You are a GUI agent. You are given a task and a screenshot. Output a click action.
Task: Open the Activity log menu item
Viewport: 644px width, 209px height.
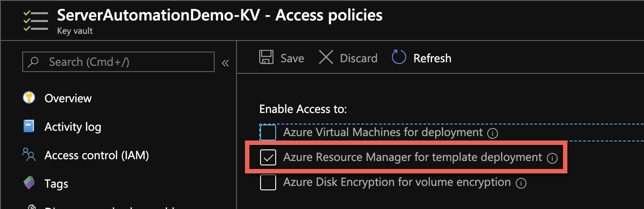(73, 127)
